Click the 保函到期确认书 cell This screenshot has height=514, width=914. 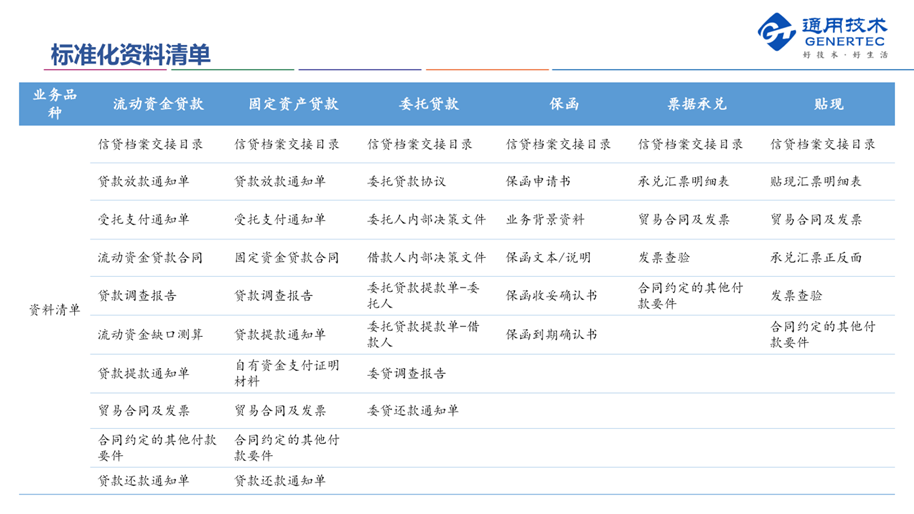(x=551, y=335)
